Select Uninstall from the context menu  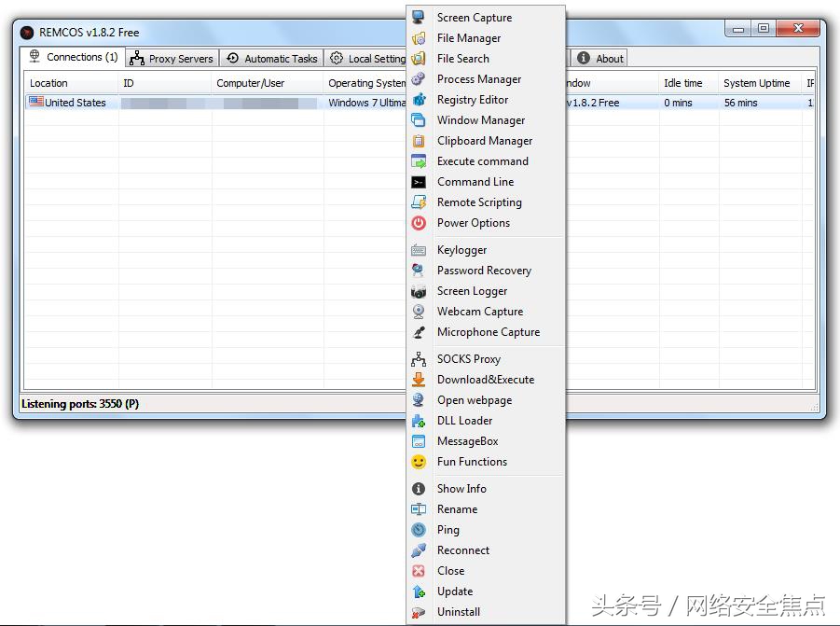pyautogui.click(x=486, y=612)
